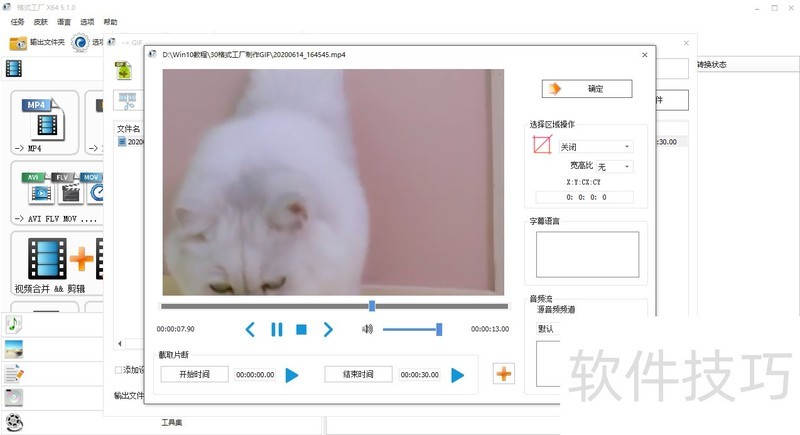Play from end time using the blue arrow
The image size is (800, 435).
(x=457, y=375)
